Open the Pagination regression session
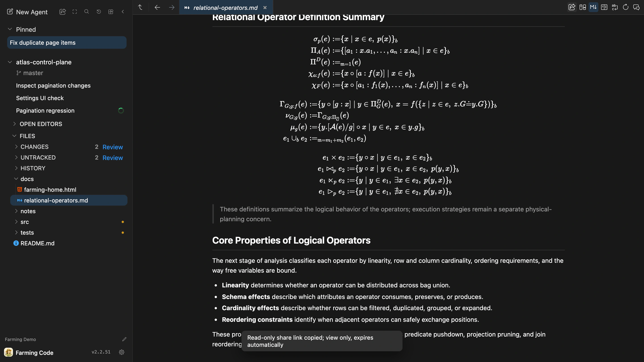The width and height of the screenshot is (644, 362). click(45, 110)
